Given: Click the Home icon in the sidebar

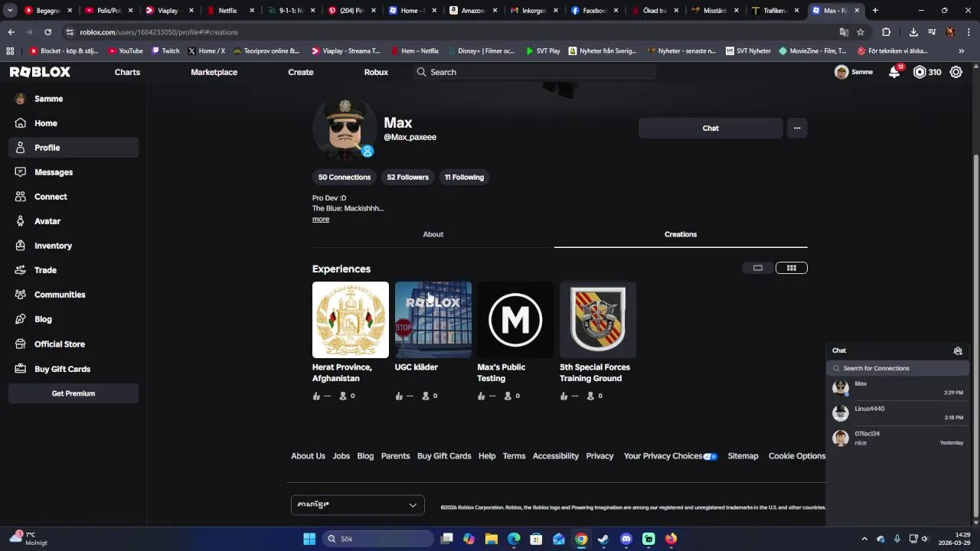Looking at the screenshot, I should [21, 123].
